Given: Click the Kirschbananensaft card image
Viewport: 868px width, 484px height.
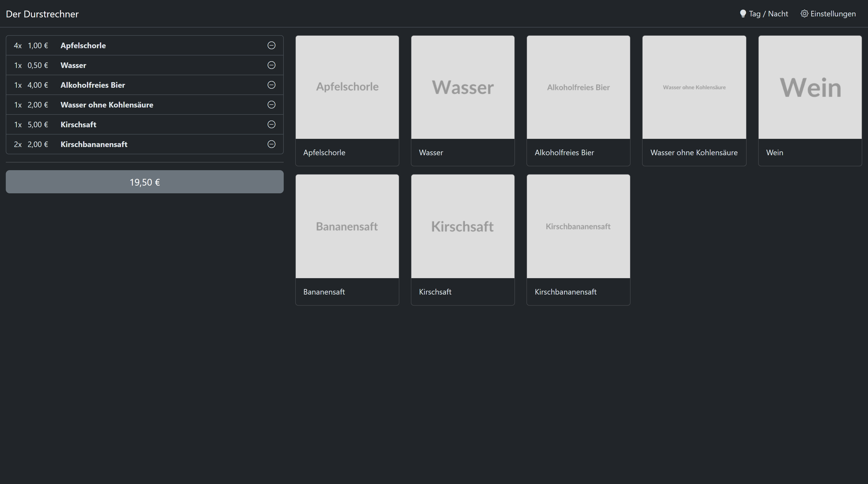Looking at the screenshot, I should (578, 226).
